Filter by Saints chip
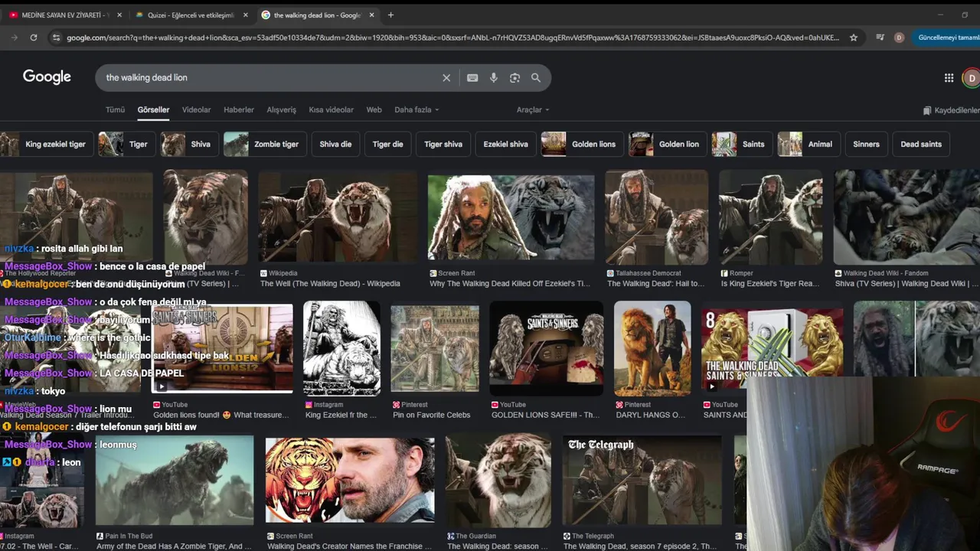 (742, 144)
